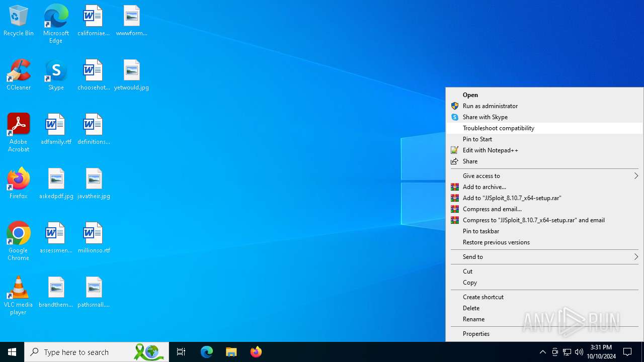This screenshot has height=362, width=644.
Task: Open the volume control in the tray
Action: coord(579,352)
